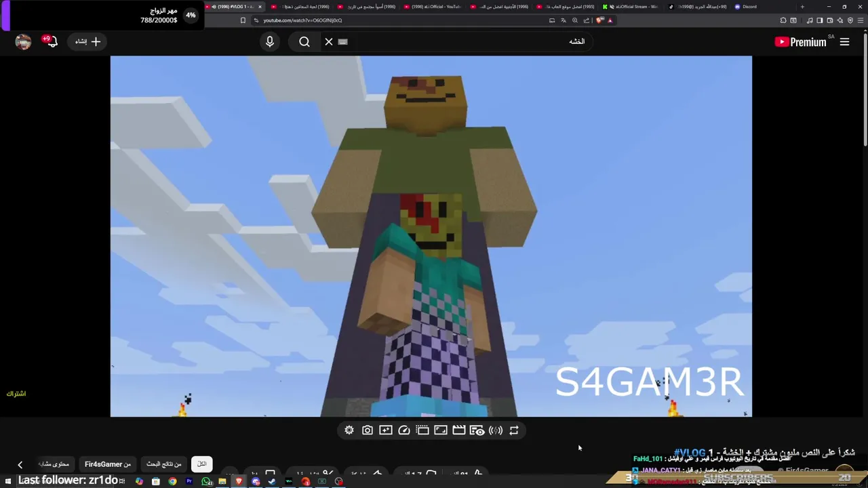Click the clapperboard icon in player toolbar
The width and height of the screenshot is (868, 488).
click(x=459, y=430)
